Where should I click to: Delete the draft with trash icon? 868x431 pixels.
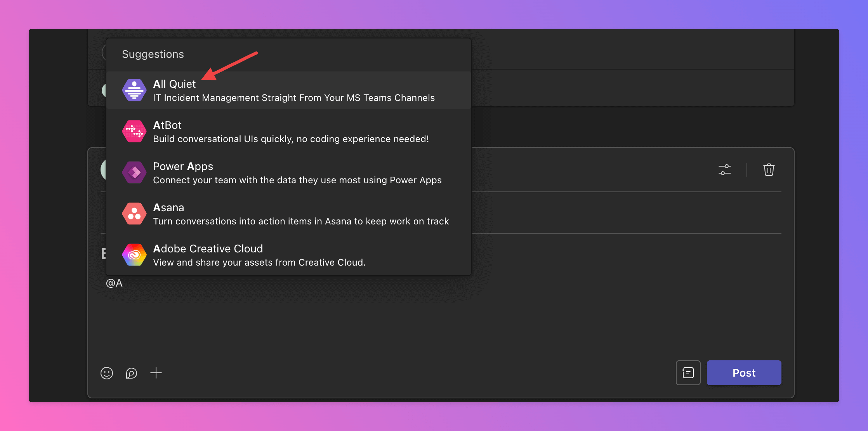pos(769,170)
